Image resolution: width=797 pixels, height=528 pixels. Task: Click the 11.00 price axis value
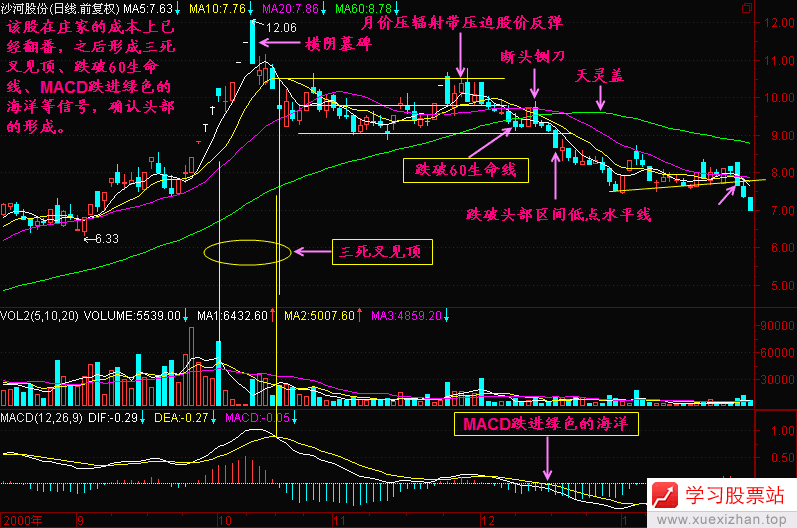pos(779,60)
